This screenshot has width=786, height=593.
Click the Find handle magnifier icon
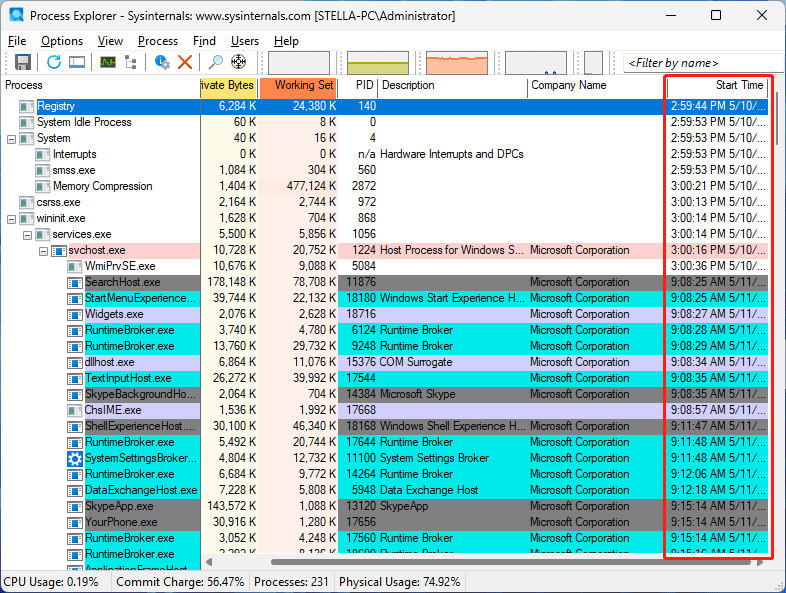coord(216,62)
